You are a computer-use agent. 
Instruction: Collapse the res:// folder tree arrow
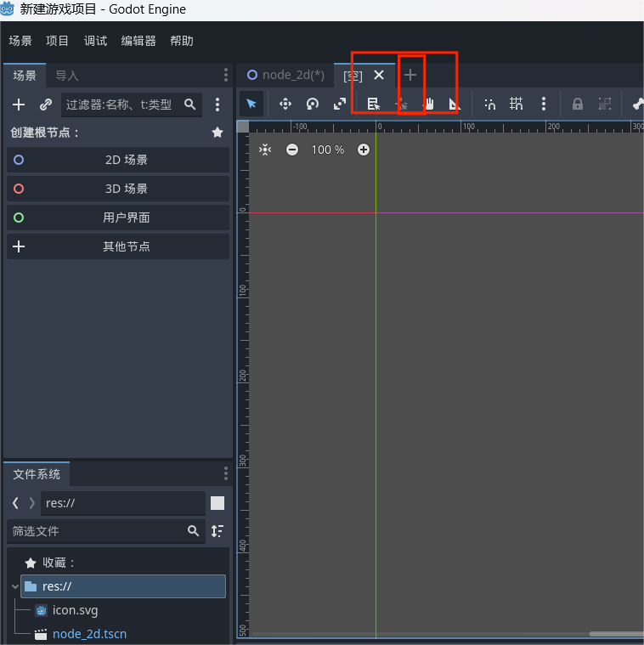coord(14,586)
